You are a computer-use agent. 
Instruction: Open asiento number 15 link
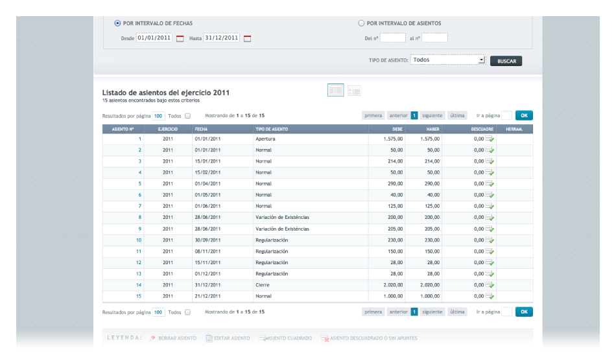[x=139, y=296]
